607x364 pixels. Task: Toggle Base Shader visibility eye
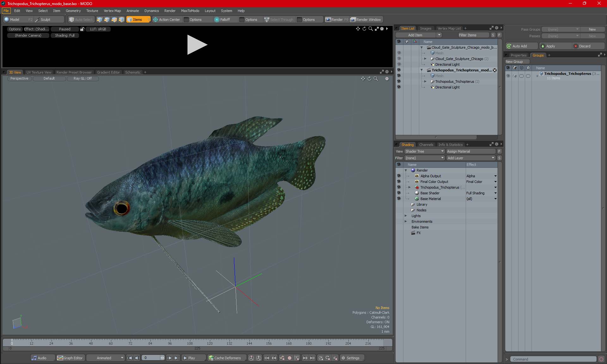coord(399,193)
